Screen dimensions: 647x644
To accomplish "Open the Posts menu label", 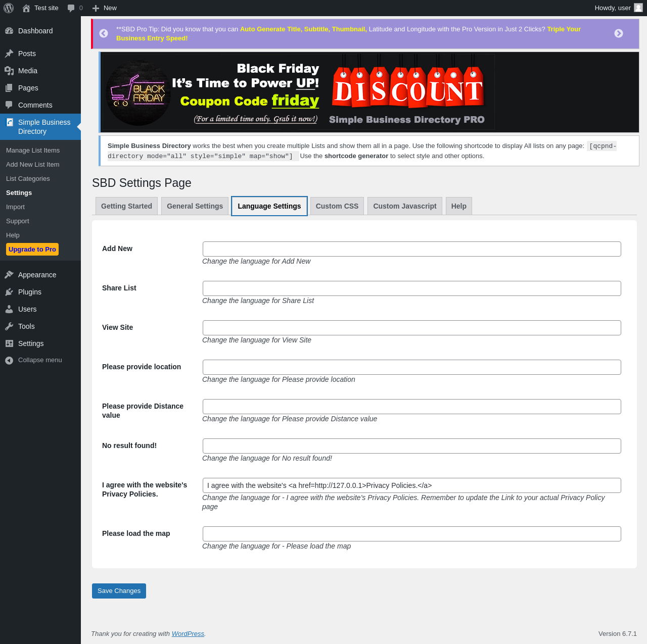I will pos(27,54).
